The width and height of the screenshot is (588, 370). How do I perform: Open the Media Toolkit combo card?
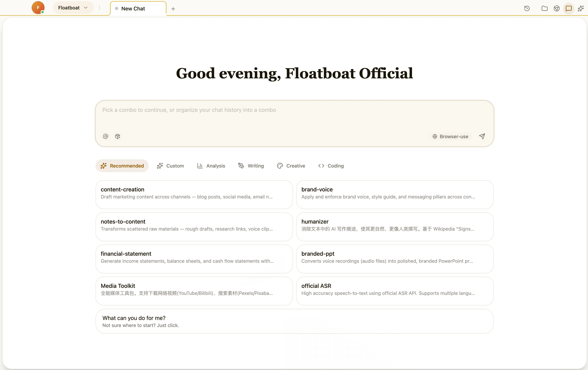(x=194, y=291)
